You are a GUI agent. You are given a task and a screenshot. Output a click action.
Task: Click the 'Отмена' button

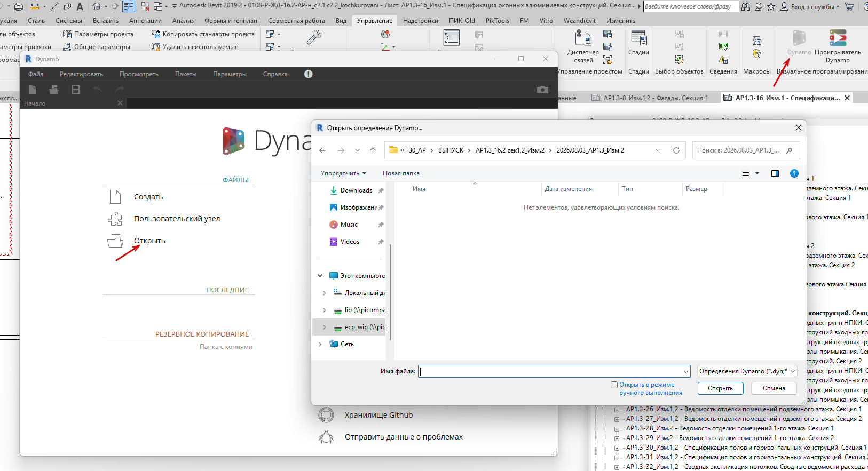(x=774, y=388)
